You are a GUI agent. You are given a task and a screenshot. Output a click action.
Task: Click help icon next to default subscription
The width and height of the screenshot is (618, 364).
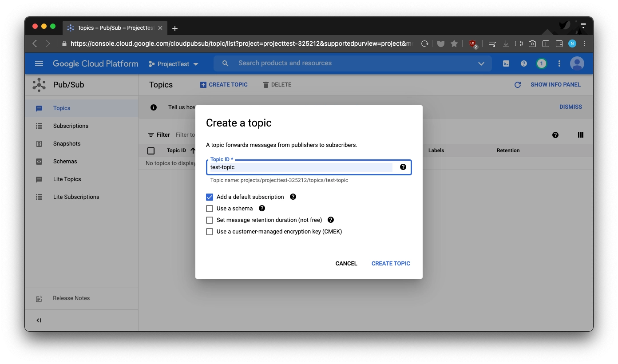[x=293, y=197]
